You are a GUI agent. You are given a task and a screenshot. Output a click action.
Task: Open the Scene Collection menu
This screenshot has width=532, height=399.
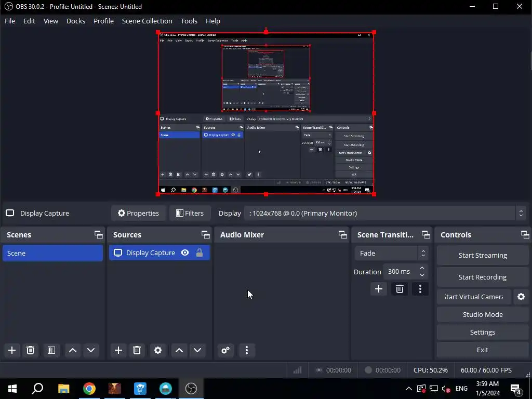click(147, 21)
